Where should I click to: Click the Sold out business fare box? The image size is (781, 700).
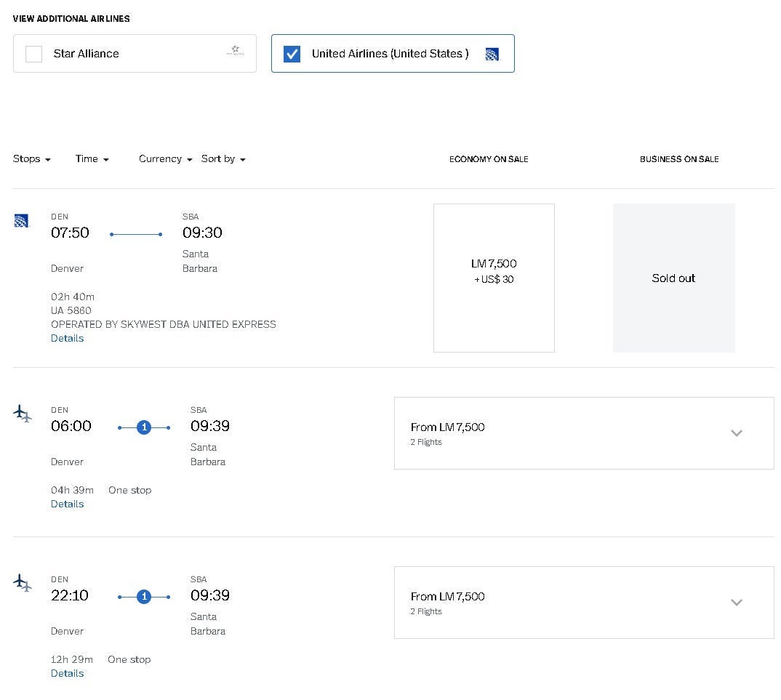(x=673, y=278)
